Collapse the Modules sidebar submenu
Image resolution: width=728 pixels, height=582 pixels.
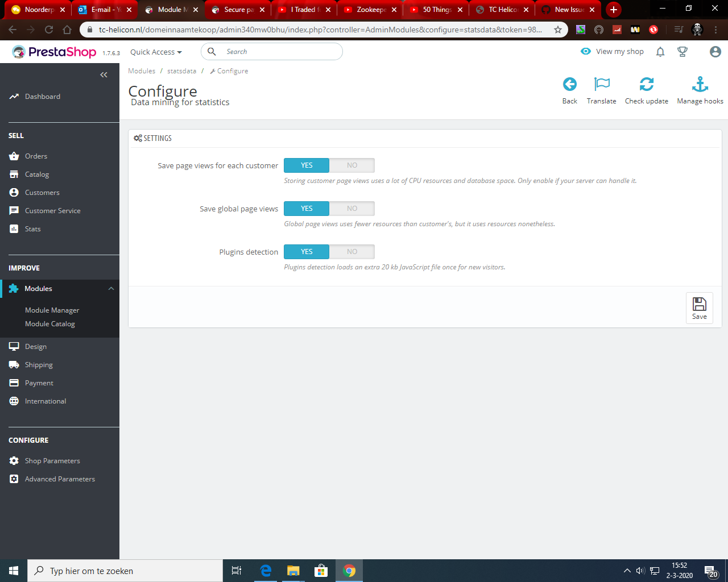pos(111,288)
